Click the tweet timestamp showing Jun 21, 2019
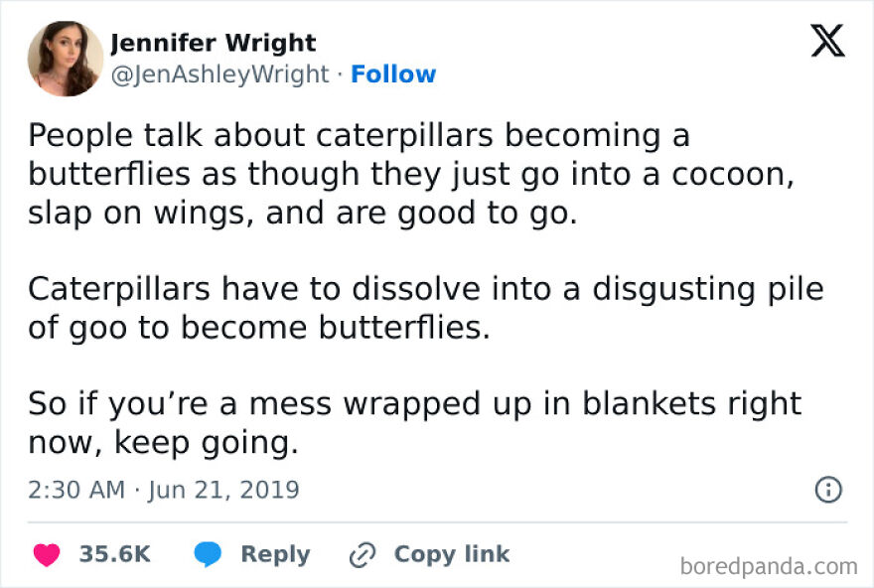The image size is (874, 588). [164, 490]
